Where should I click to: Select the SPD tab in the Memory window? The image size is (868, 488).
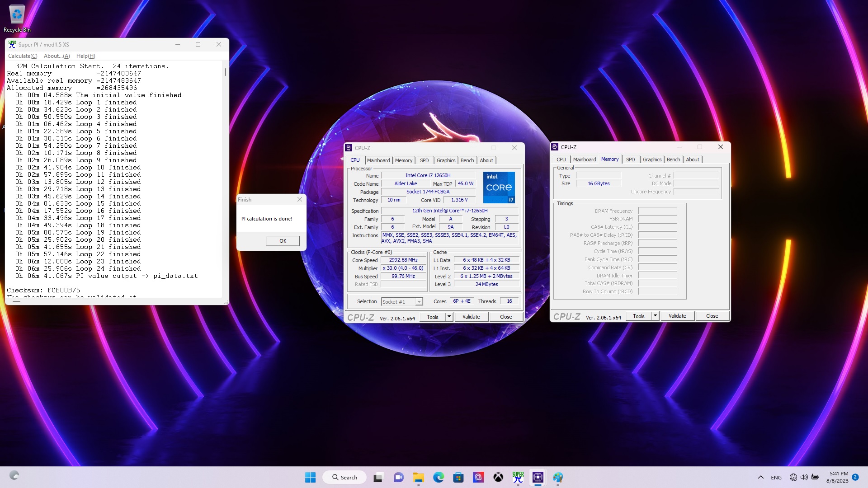click(630, 160)
